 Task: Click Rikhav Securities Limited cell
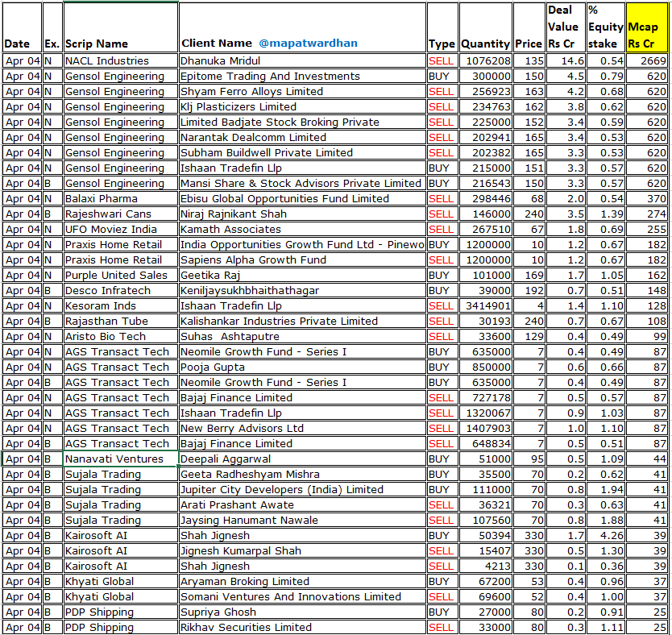[x=302, y=627]
